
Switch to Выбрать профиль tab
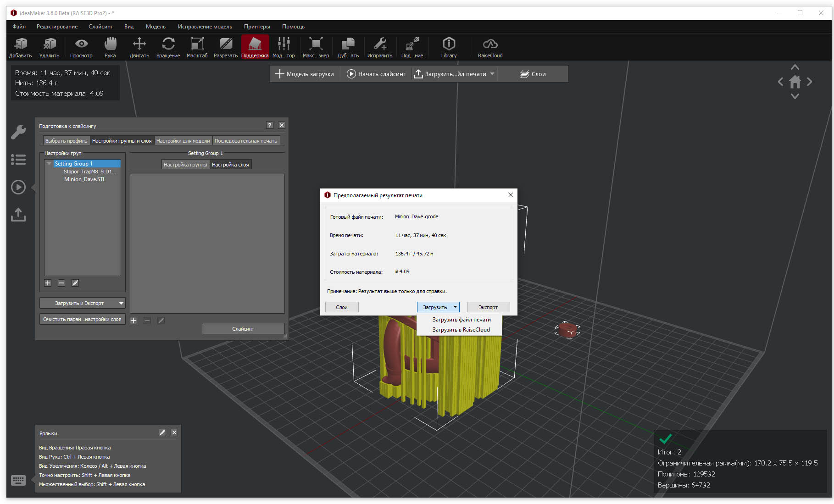click(x=67, y=141)
